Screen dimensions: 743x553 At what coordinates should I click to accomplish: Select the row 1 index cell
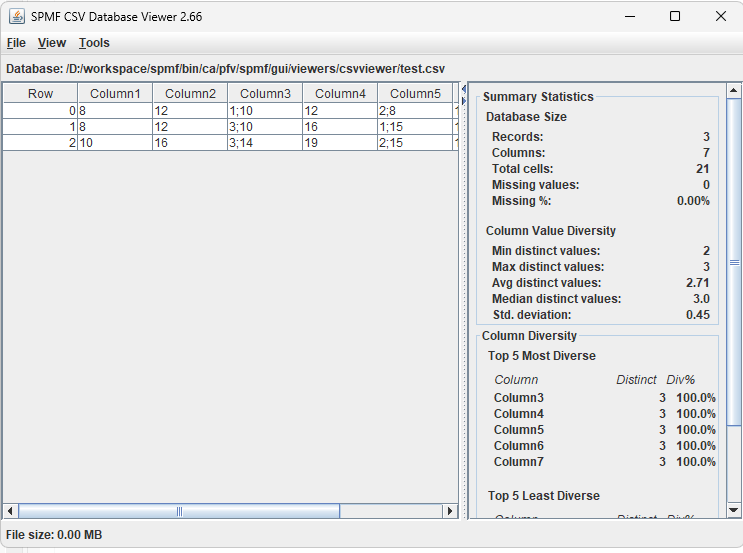point(40,127)
